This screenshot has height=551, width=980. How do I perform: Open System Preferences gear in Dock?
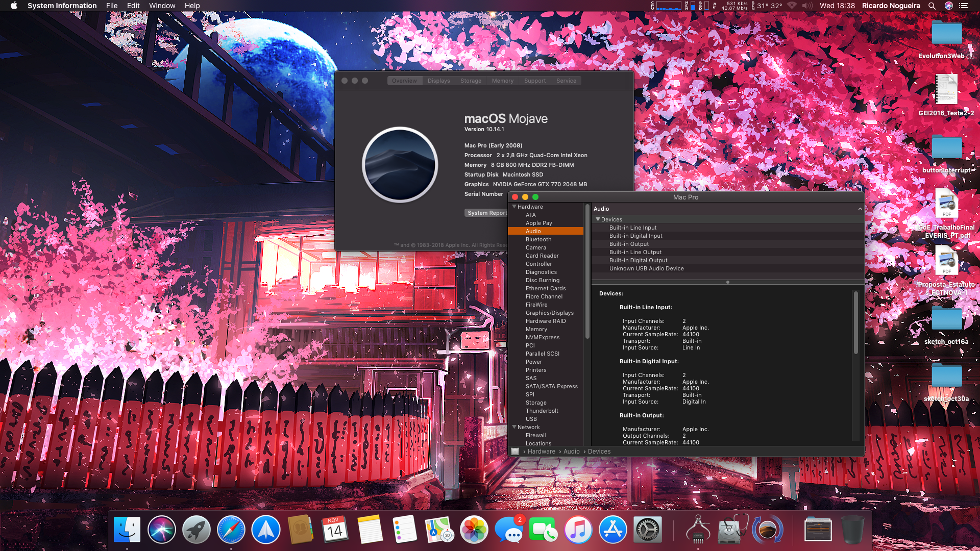[647, 530]
